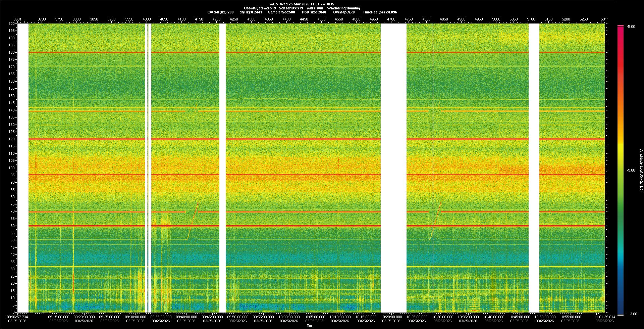The image size is (644, 329).
Task: Click the 11:01:39.014 end timestamp
Action: pos(604,317)
